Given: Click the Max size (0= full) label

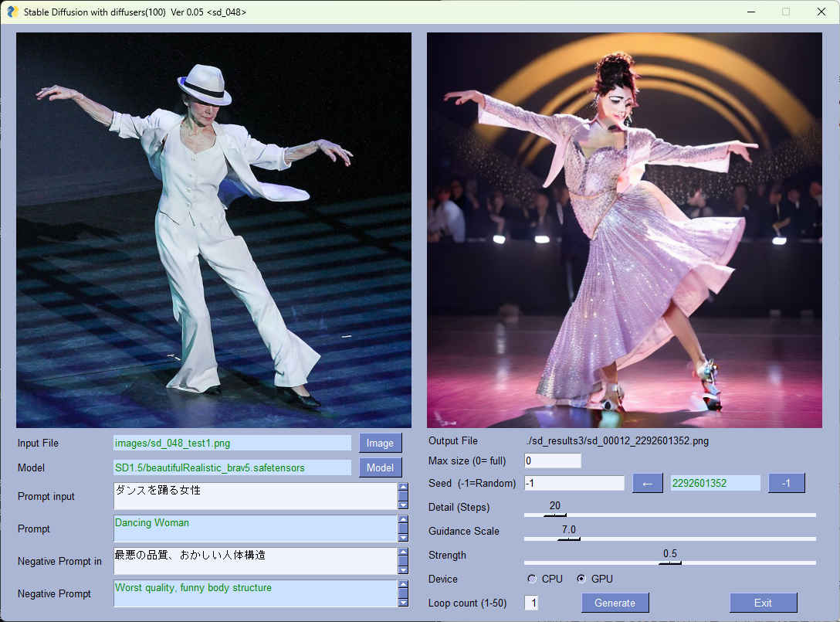Looking at the screenshot, I should [467, 461].
